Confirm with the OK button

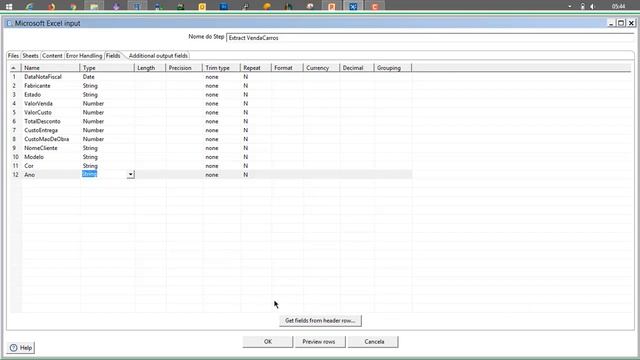(x=268, y=342)
